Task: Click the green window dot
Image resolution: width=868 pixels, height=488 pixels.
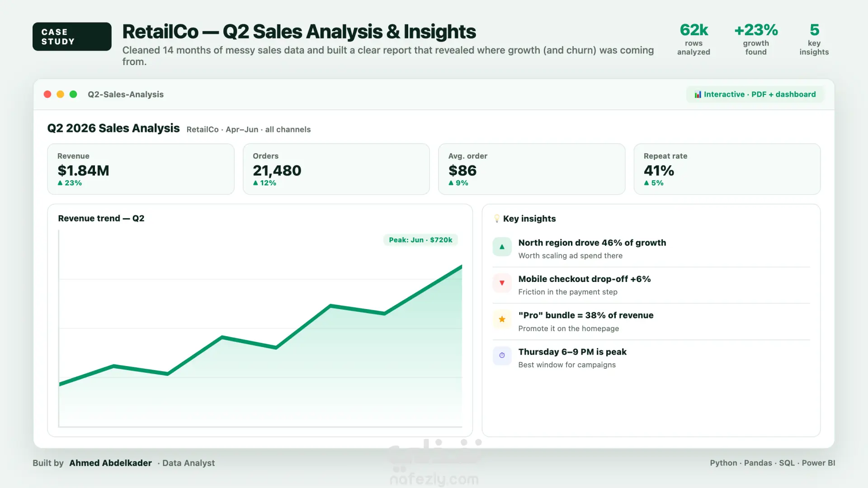Action: [x=73, y=94]
